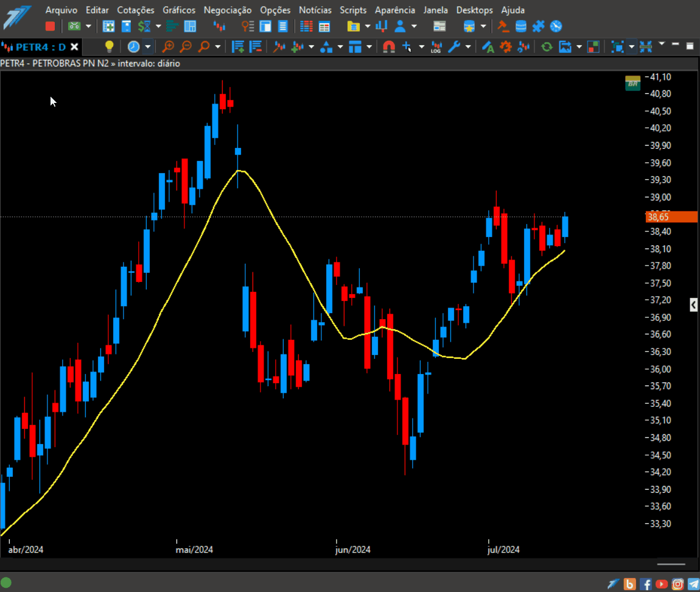Open the dropdown beside the green broker icon
This screenshot has height=592, width=700.
coord(88,26)
